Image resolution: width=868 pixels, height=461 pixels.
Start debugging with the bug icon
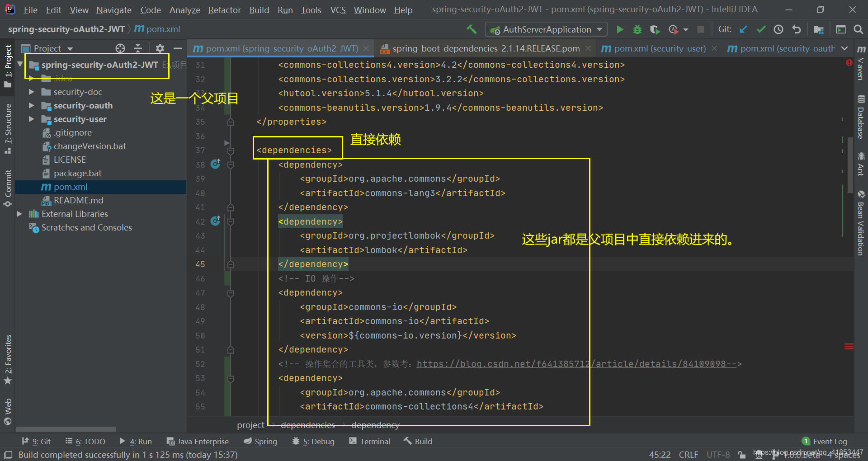[x=637, y=29]
